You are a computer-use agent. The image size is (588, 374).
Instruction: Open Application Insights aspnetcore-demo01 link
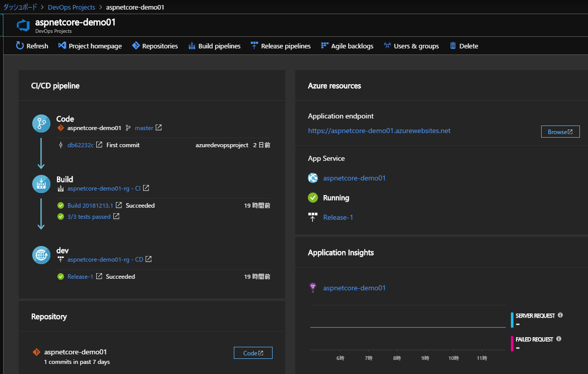click(x=354, y=288)
